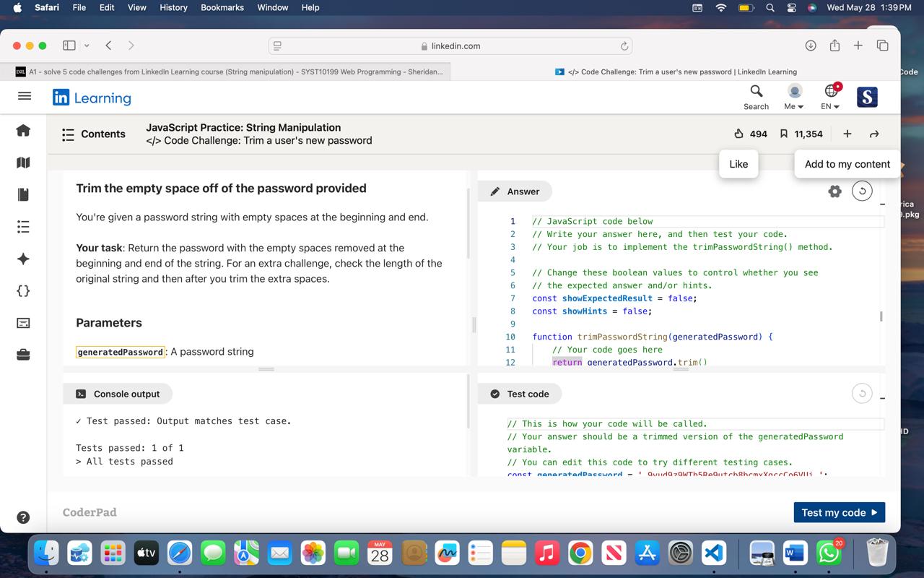This screenshot has height=578, width=924.
Task: Reset the Answer code editor
Action: click(862, 191)
